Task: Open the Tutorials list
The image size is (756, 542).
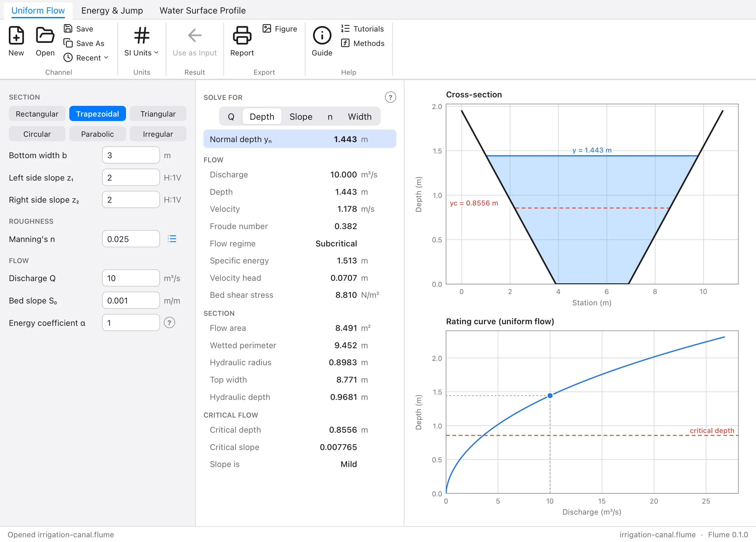Action: 362,29
